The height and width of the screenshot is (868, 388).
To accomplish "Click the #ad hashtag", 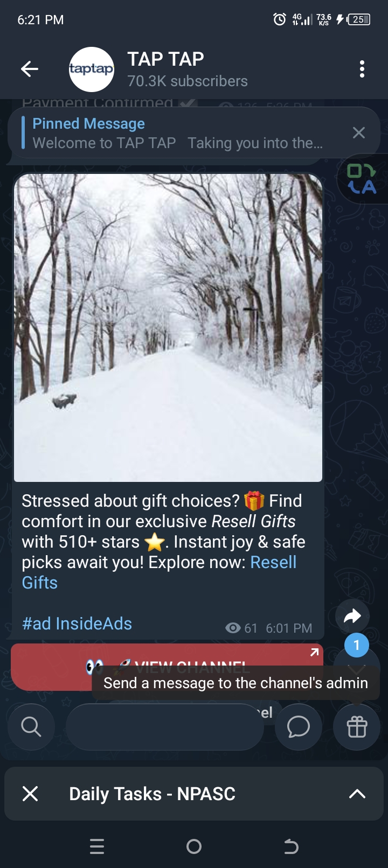I will coord(37,624).
